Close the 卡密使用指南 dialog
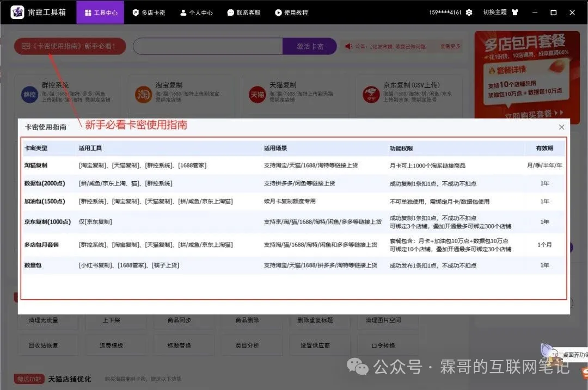Viewport: 588px width, 390px height. pos(561,127)
